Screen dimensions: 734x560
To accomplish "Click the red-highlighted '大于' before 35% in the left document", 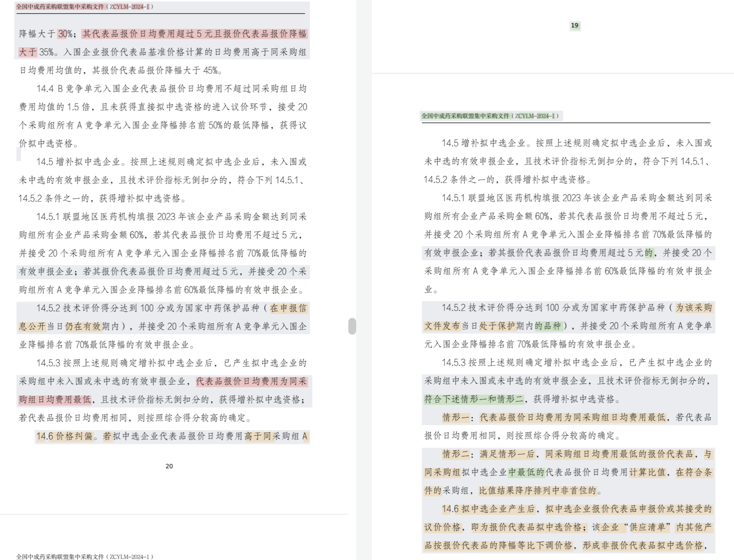I will 28,52.
